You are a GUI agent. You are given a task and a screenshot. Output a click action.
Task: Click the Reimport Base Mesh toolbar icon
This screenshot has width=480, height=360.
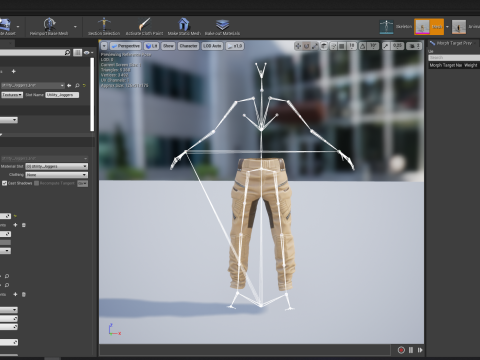click(x=49, y=24)
